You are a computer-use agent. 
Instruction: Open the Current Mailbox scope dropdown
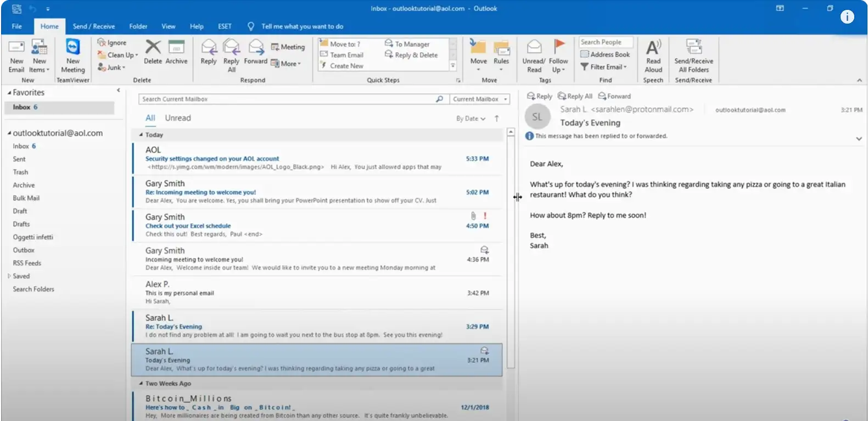[x=480, y=99]
